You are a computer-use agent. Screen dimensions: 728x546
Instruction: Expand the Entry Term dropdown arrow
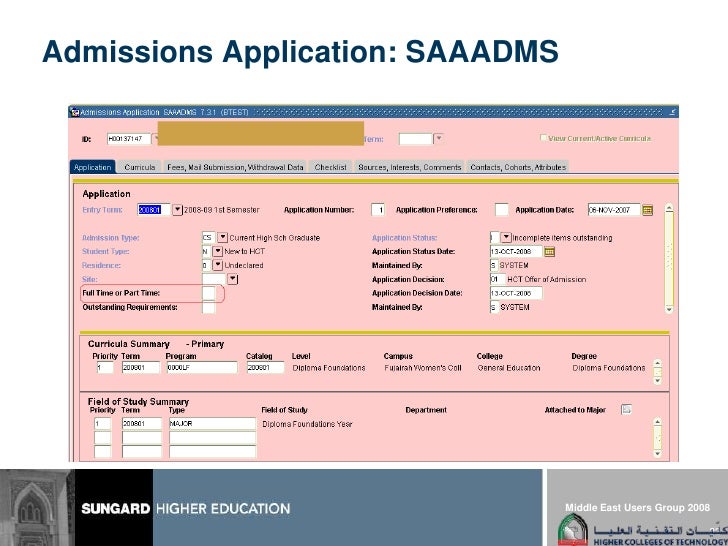coord(177,210)
